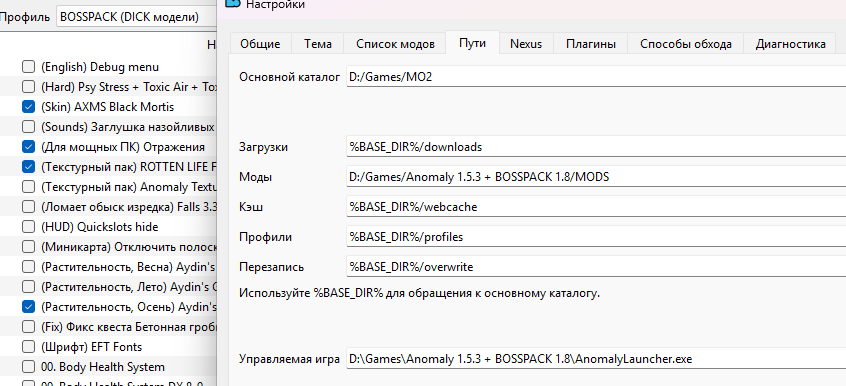Uncheck (Для мощных ПК) Отражения mod
This screenshot has height=386, width=846.
(x=28, y=147)
